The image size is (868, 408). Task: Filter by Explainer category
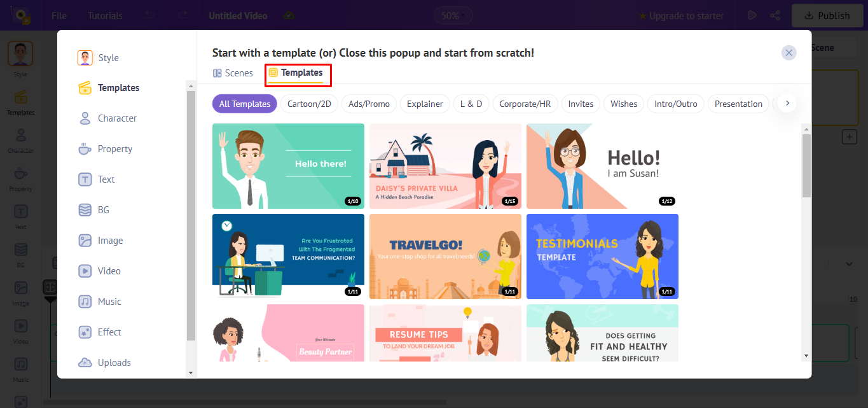(x=425, y=104)
